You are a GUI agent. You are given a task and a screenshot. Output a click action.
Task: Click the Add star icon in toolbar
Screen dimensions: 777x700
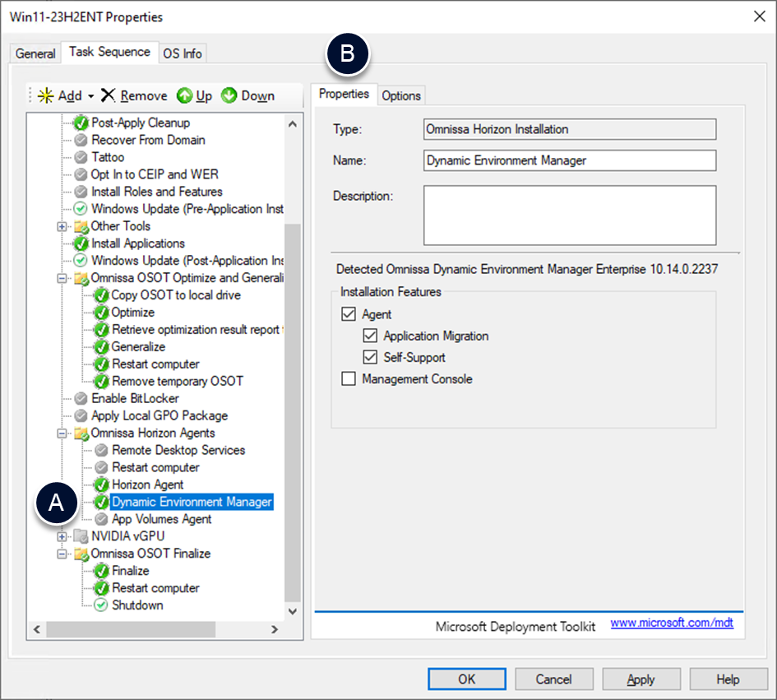(46, 95)
